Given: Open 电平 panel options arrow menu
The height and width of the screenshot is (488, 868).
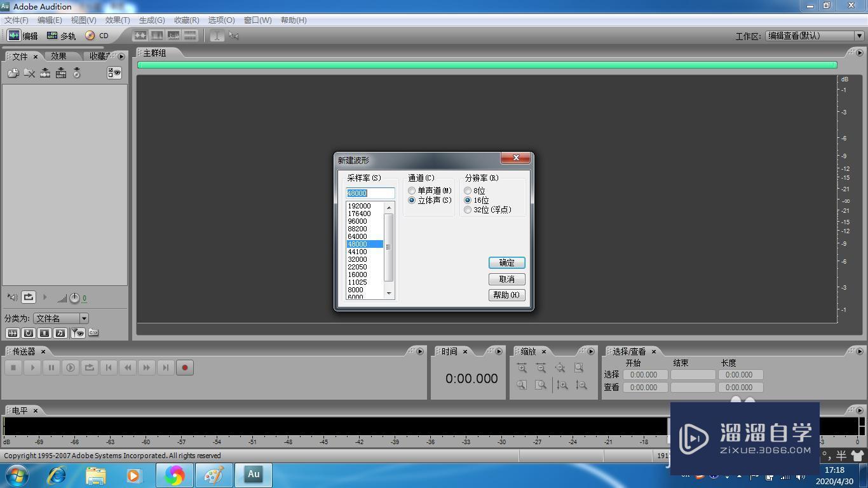Looking at the screenshot, I should (x=860, y=410).
